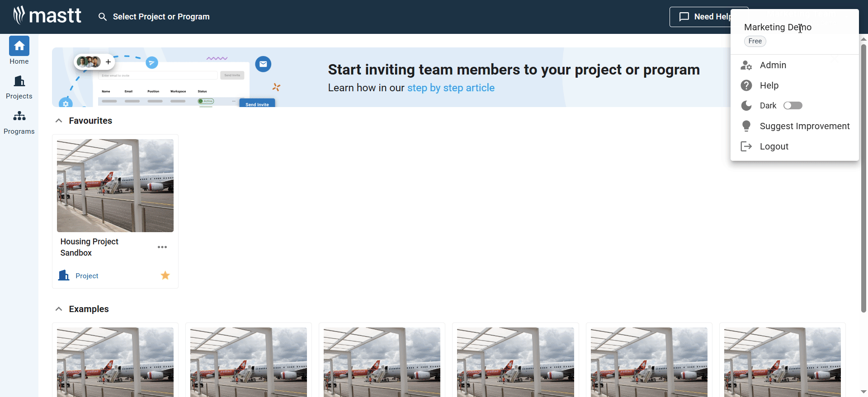Choose Logout in the user menu

pyautogui.click(x=774, y=146)
